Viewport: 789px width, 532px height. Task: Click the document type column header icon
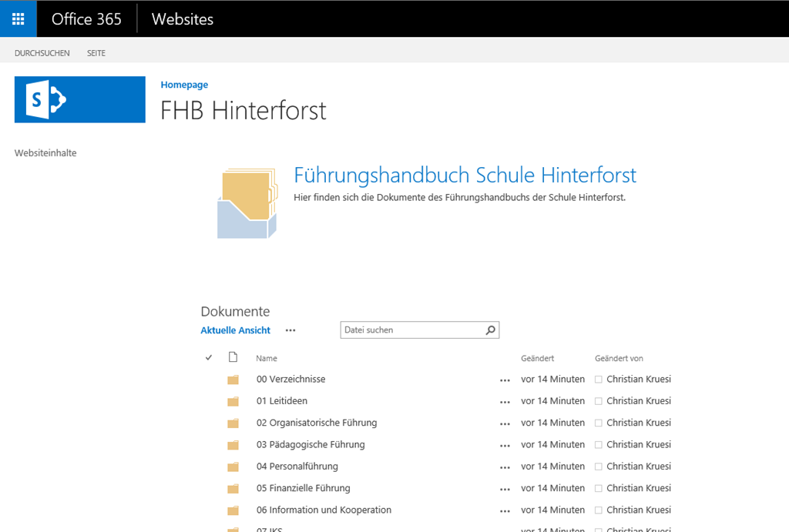[233, 357]
